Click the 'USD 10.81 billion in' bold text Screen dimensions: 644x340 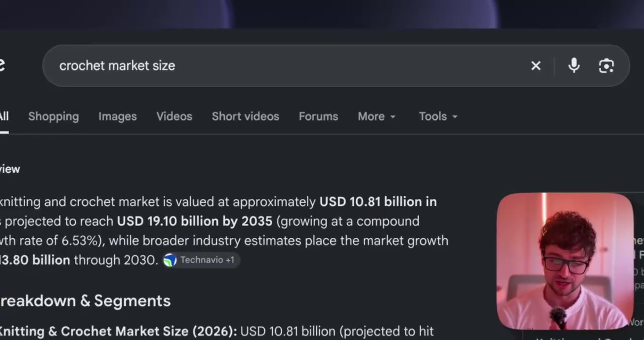coord(378,202)
